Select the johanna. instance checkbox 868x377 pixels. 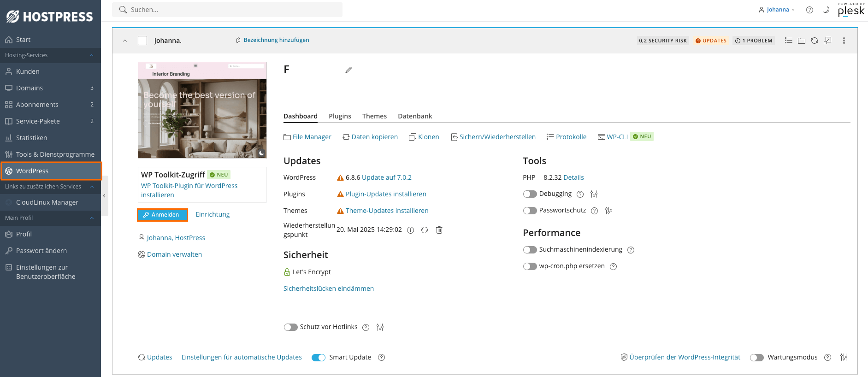coord(142,41)
